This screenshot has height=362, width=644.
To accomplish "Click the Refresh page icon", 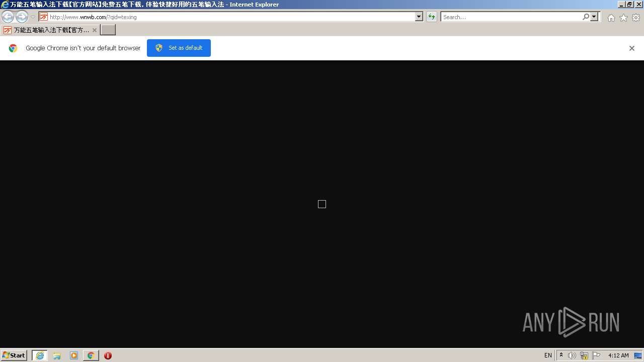I will click(432, 17).
